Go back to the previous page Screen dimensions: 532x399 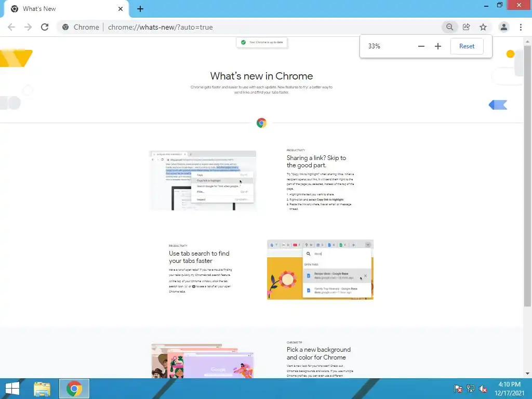tap(11, 27)
